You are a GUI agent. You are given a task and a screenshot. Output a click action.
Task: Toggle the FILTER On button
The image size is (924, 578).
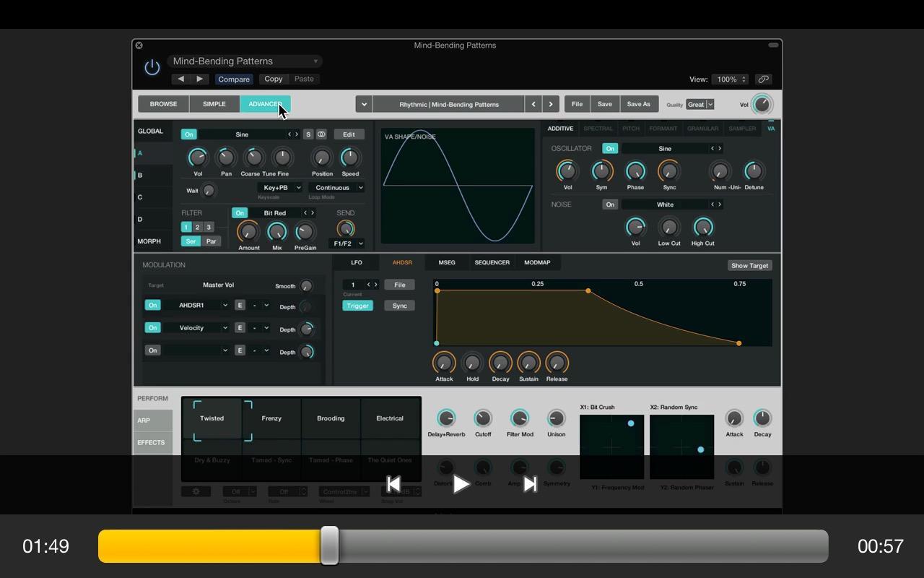(x=240, y=213)
